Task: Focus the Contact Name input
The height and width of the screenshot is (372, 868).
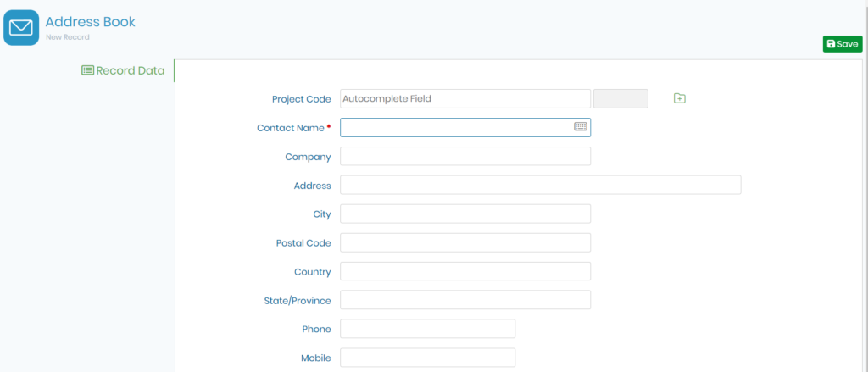Action: click(x=465, y=127)
